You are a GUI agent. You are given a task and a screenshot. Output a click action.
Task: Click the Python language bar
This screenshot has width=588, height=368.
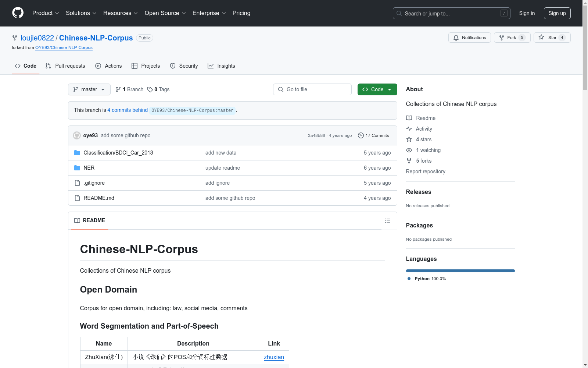(x=460, y=271)
